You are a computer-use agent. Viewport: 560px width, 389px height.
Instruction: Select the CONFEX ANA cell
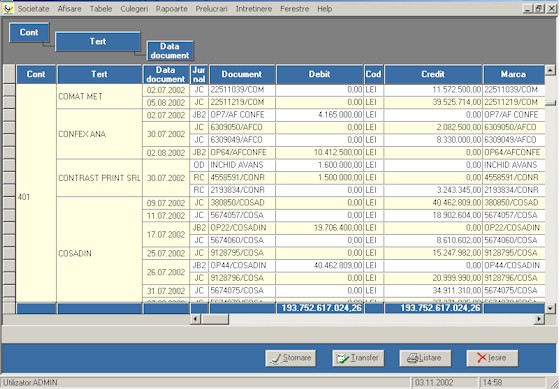[x=99, y=134]
